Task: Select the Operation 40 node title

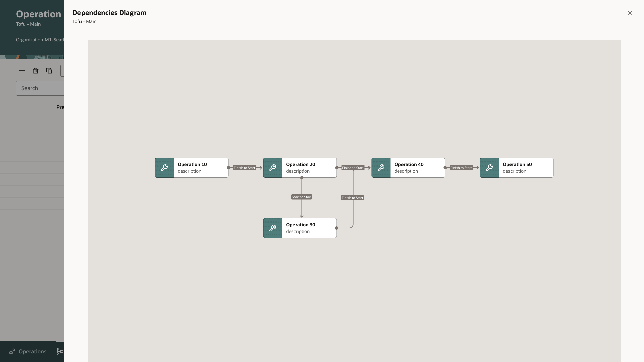Action: click(x=409, y=164)
